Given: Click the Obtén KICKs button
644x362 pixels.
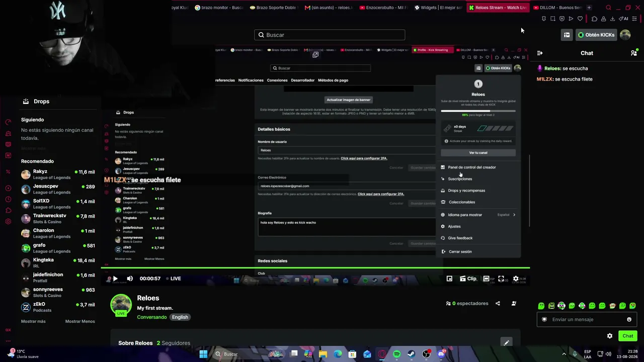Looking at the screenshot, I should coord(596,35).
